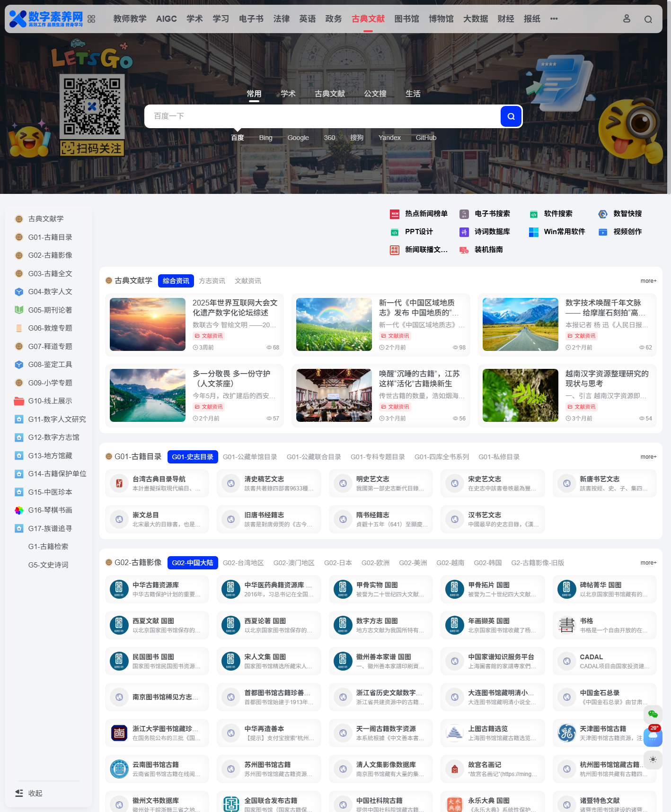This screenshot has height=812, width=671.
Task: Click the 热点新闻榜单 icon
Action: [395, 214]
